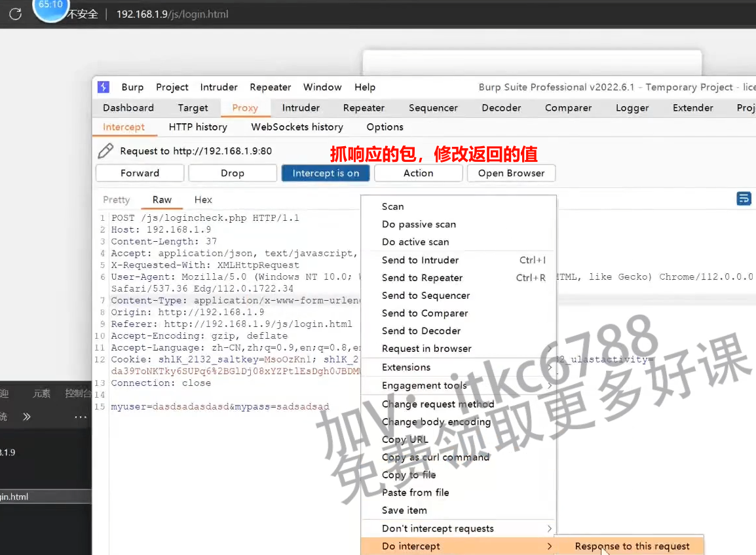Screen dimensions: 756x555
Task: Click the blue message inspector icon
Action: tap(744, 199)
